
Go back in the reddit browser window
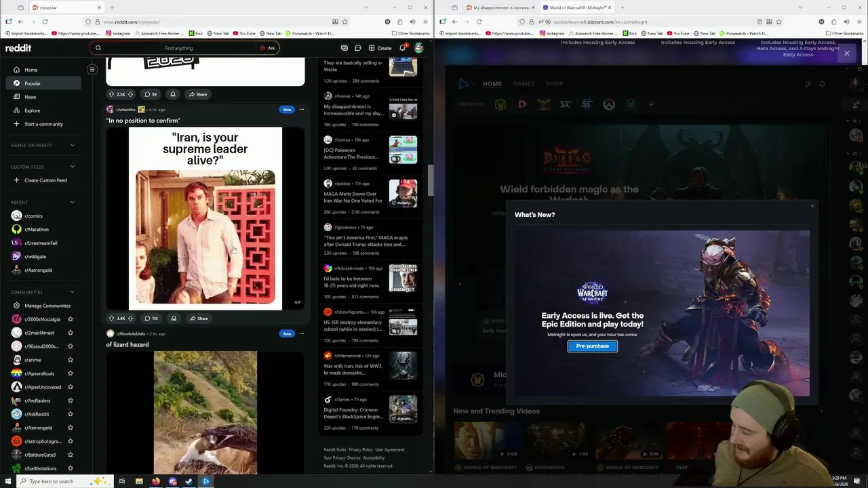(x=20, y=22)
